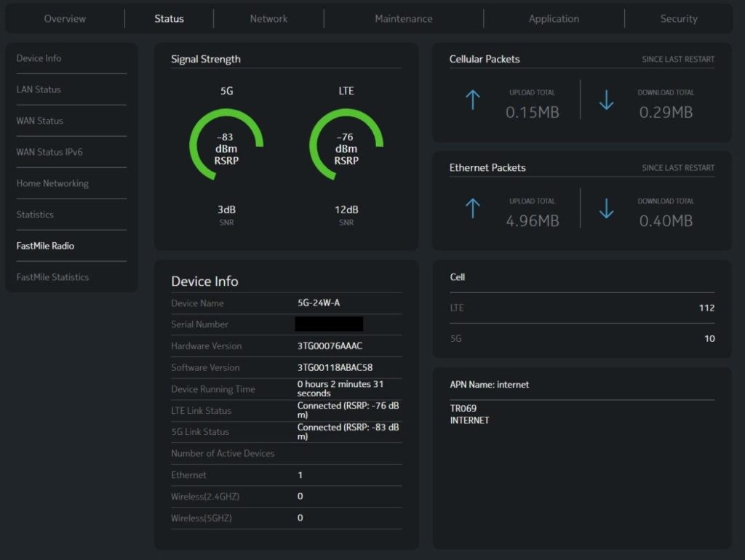Open LAN Status from the sidebar
The width and height of the screenshot is (745, 560).
[x=39, y=89]
